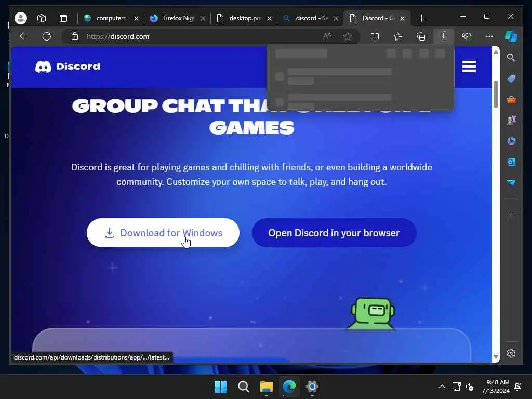532x399 pixels.
Task: Open the Discord hamburger menu
Action: coord(469,66)
